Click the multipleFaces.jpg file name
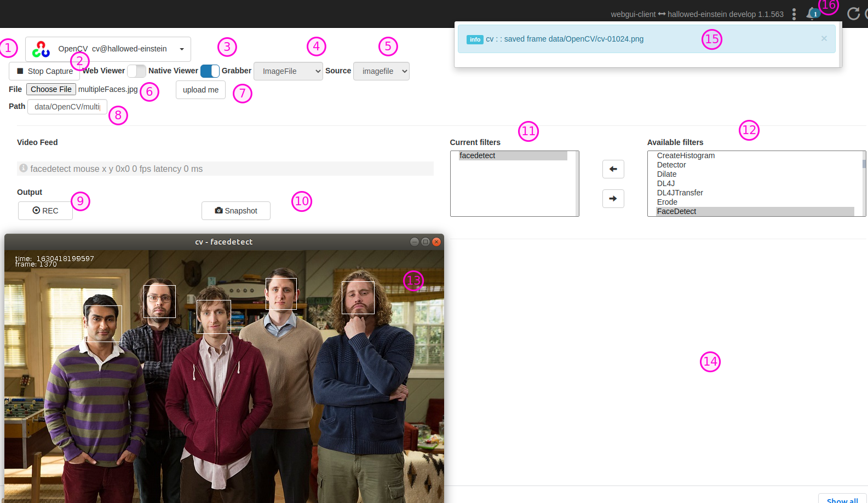 click(x=108, y=89)
